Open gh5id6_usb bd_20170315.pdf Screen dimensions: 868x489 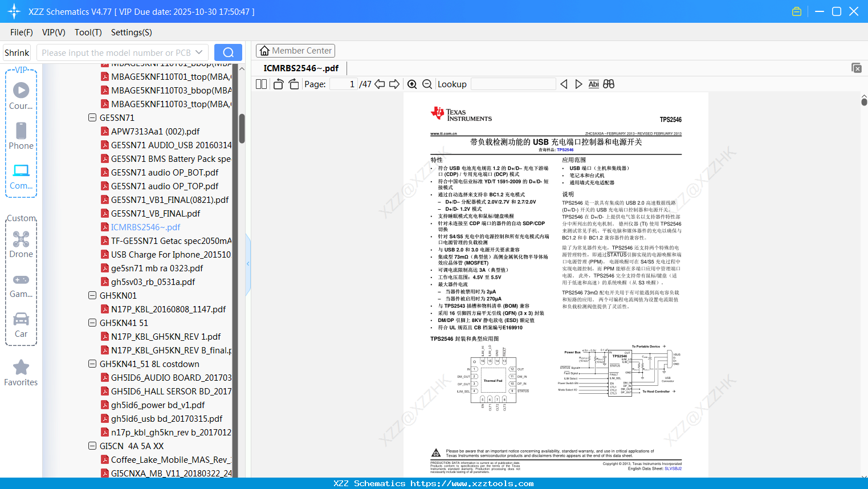point(166,418)
